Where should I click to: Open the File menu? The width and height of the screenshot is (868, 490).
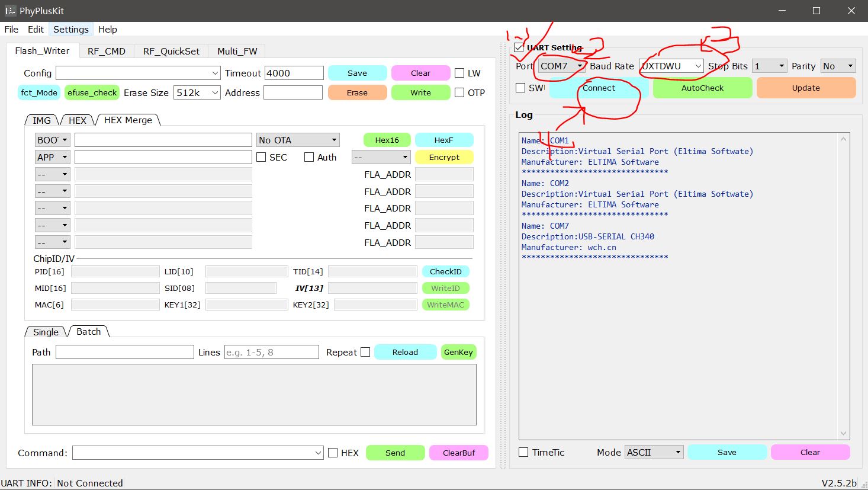point(11,29)
